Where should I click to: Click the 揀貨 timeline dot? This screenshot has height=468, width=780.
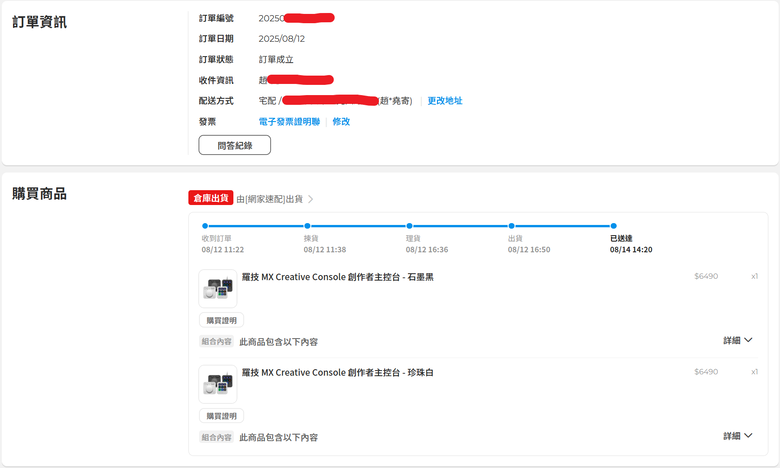click(x=307, y=226)
